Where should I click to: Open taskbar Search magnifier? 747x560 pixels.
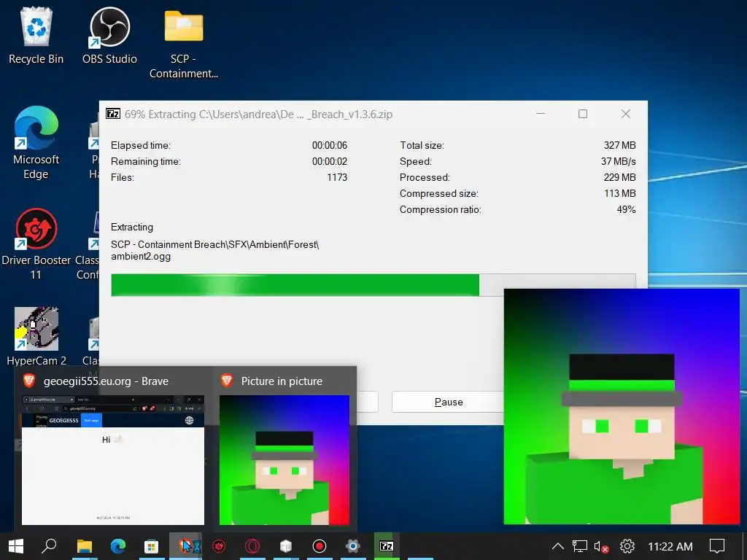pos(49,546)
